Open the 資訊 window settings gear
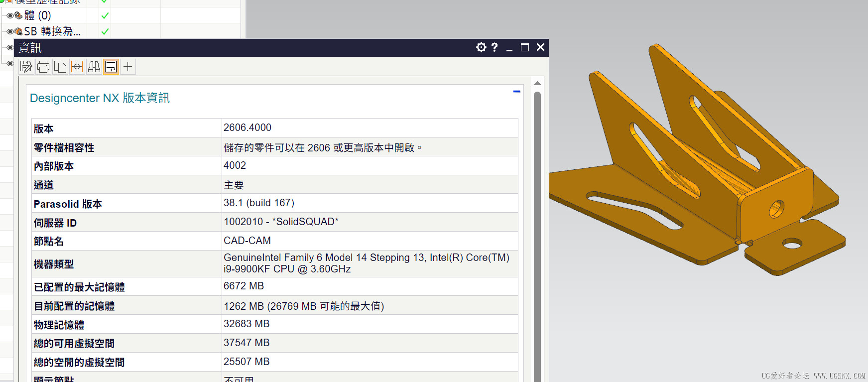 [481, 47]
